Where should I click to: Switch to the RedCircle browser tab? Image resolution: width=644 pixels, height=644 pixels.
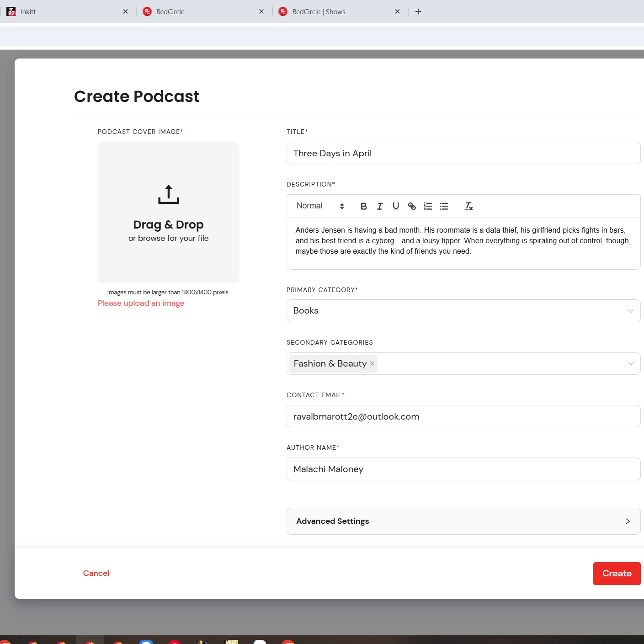click(x=203, y=11)
